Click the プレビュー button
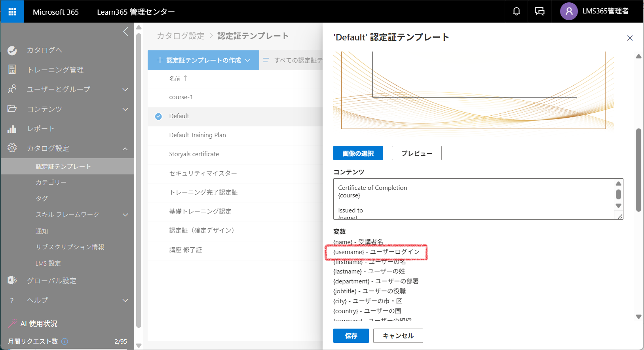The height and width of the screenshot is (350, 644). (x=416, y=153)
